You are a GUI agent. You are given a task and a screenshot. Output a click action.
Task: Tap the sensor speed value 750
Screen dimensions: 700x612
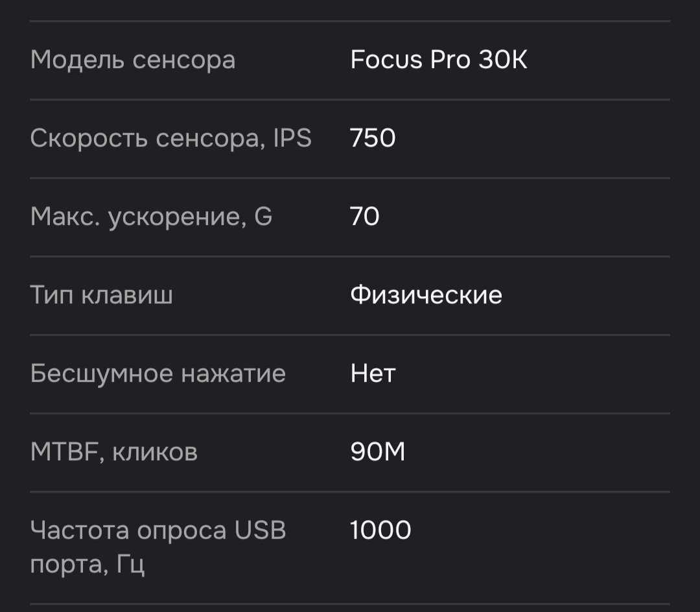(373, 139)
